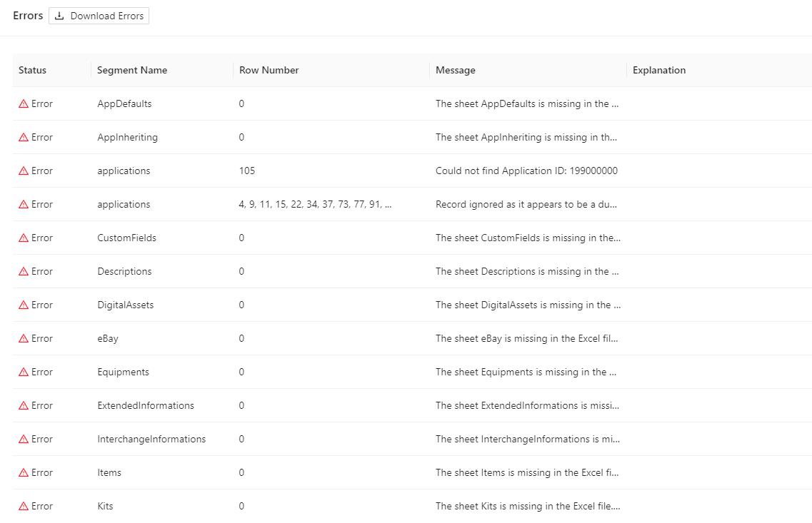Select the row with Application ID 199000000 message
This screenshot has width=812, height=523.
click(526, 171)
